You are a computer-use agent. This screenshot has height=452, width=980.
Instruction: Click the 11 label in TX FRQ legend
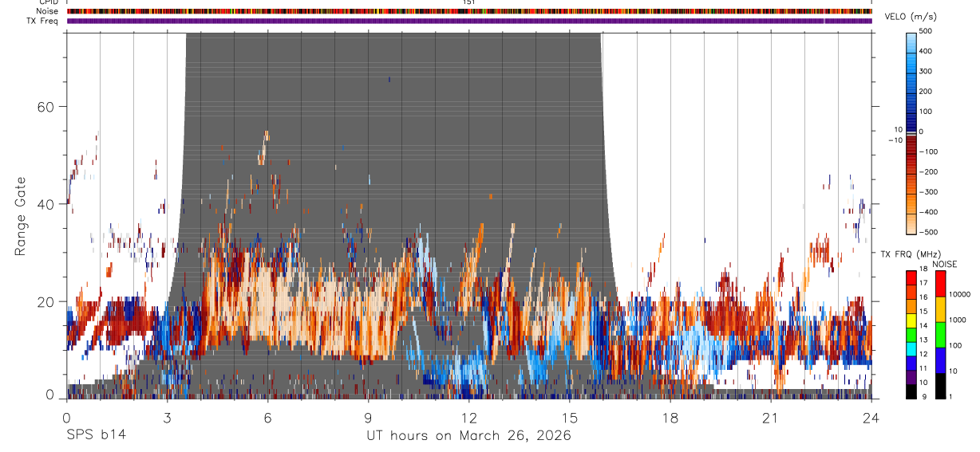point(923,368)
